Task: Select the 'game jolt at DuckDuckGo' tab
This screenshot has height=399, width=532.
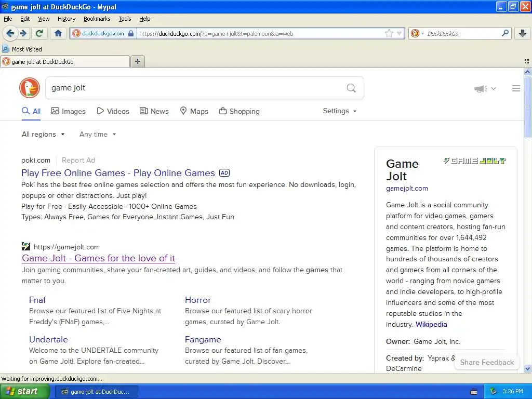Action: 65,62
